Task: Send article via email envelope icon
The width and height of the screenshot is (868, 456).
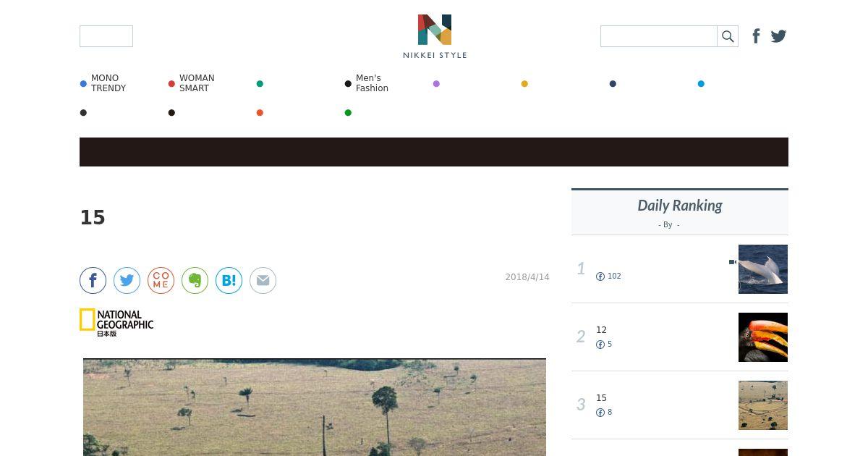Action: click(x=263, y=280)
